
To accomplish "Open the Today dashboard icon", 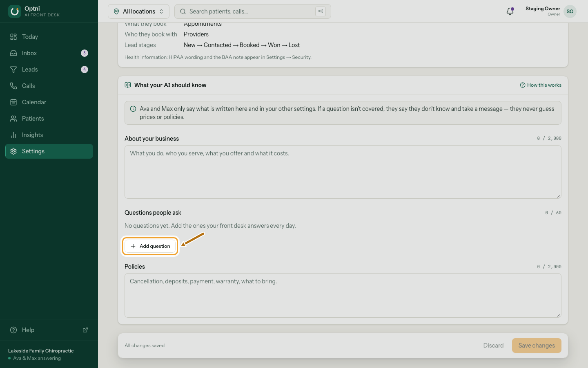I will [x=13, y=37].
